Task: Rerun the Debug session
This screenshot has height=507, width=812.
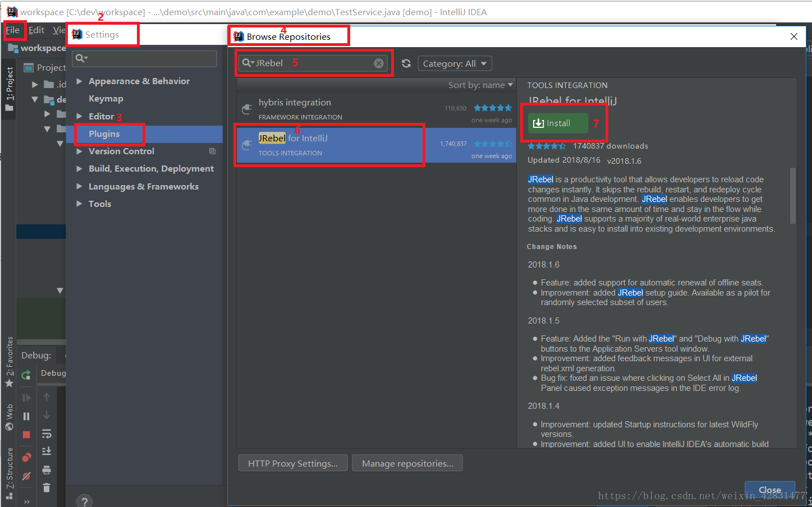Action: (x=26, y=375)
